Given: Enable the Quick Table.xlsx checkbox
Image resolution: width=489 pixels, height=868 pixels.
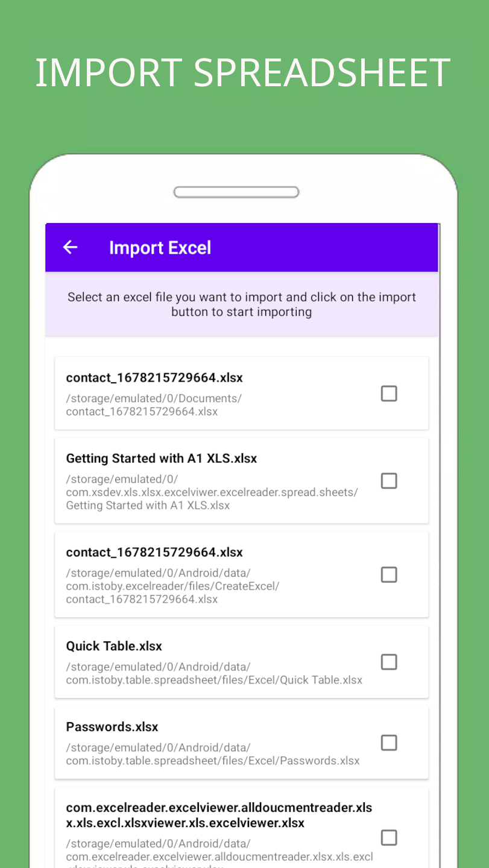Looking at the screenshot, I should tap(389, 662).
